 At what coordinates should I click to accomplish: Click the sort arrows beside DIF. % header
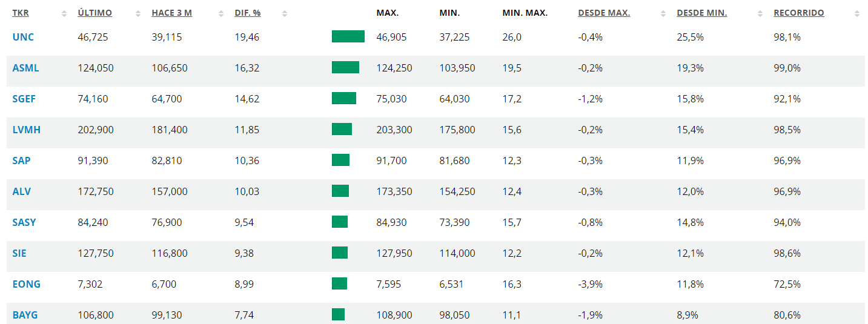(285, 13)
